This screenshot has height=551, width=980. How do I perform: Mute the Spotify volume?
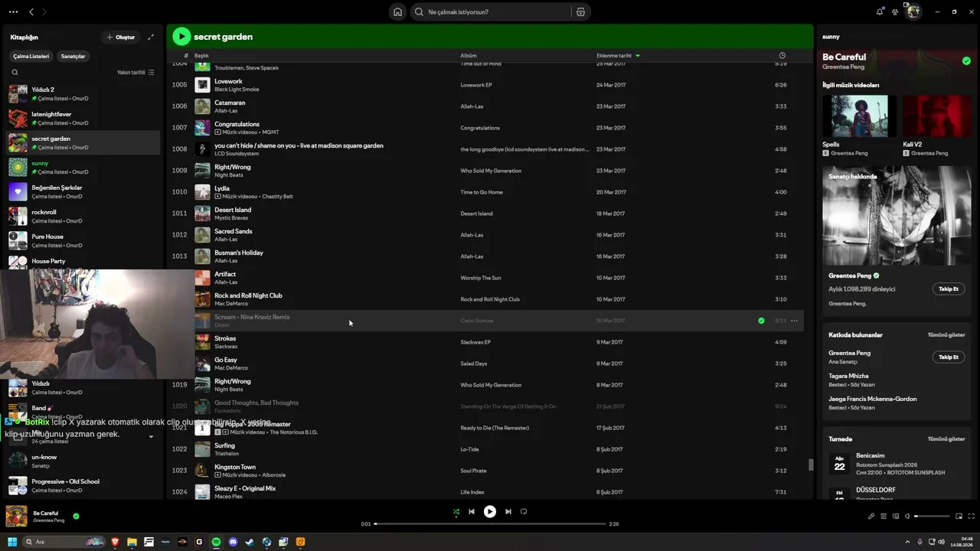(x=907, y=517)
